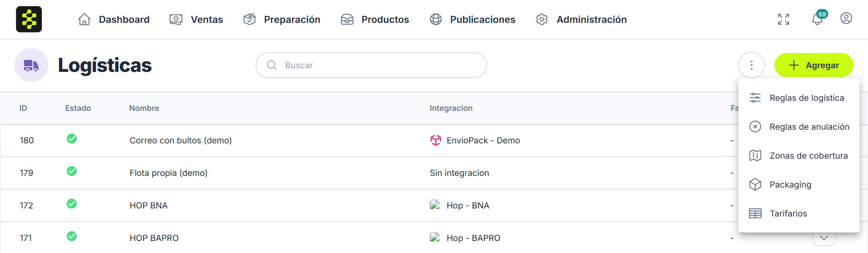The image size is (868, 253).
Task: Open the Publicaciones navigation menu
Action: pos(472,19)
